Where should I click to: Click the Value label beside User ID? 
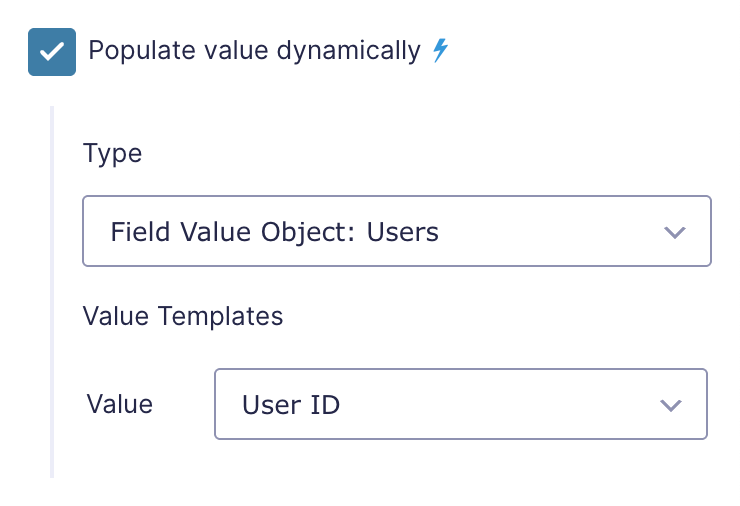(x=120, y=405)
